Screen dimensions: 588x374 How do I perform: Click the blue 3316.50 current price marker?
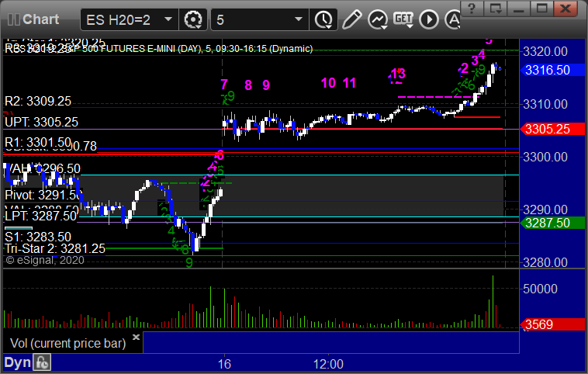[552, 70]
